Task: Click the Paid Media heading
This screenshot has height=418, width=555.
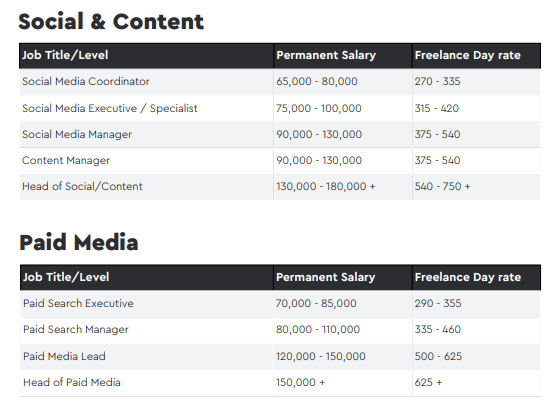Action: click(79, 243)
